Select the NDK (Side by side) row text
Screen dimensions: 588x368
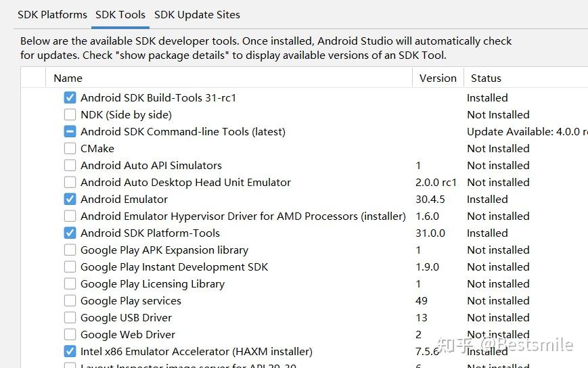[126, 115]
